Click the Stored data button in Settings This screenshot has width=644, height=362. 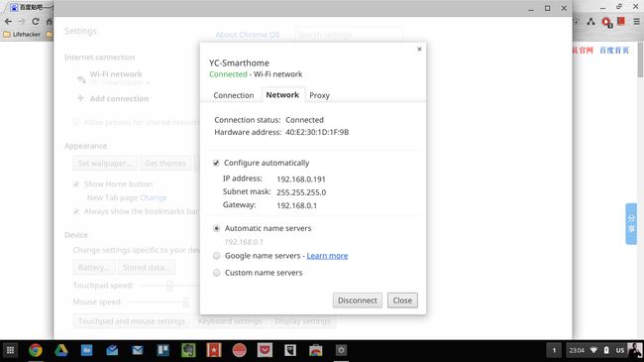point(146,268)
